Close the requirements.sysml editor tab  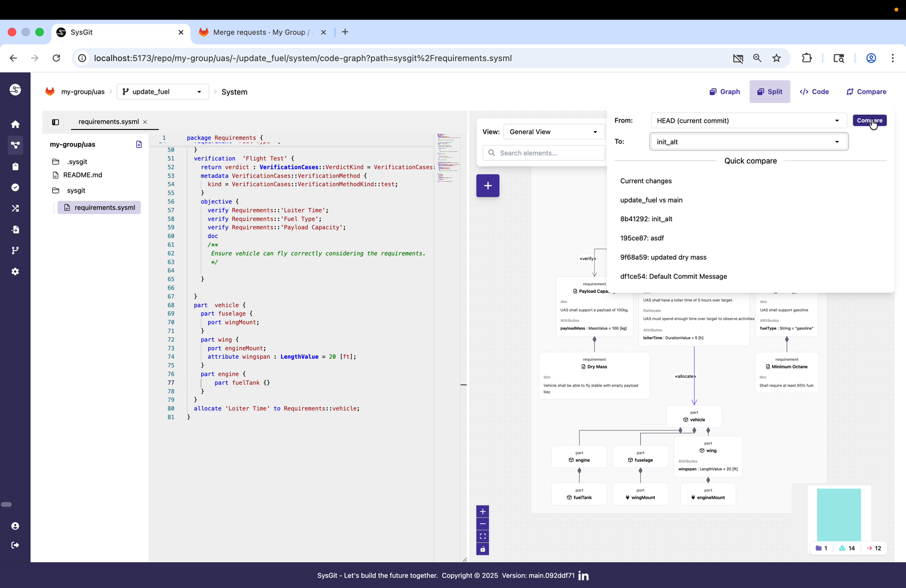click(145, 122)
